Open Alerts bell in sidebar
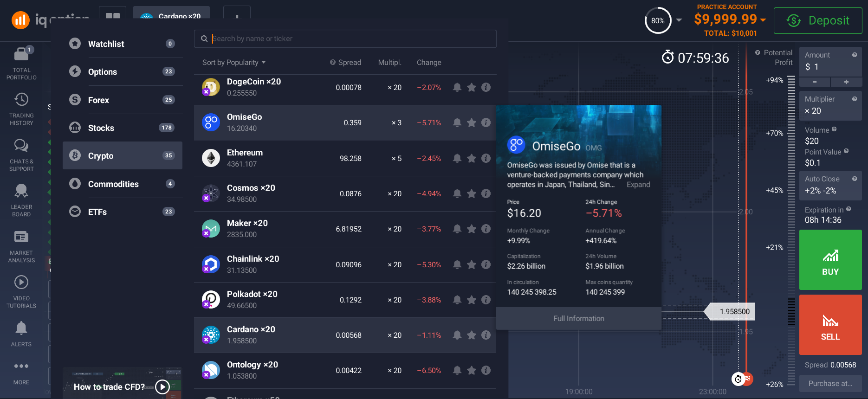Viewport: 868px width, 399px height. [x=21, y=328]
